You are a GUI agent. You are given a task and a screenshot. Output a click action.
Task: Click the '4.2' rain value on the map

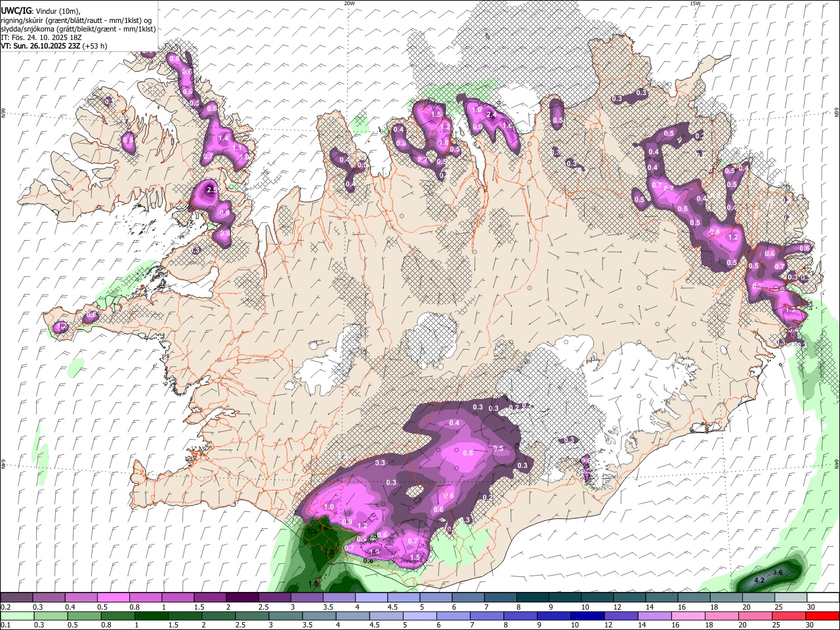click(759, 581)
